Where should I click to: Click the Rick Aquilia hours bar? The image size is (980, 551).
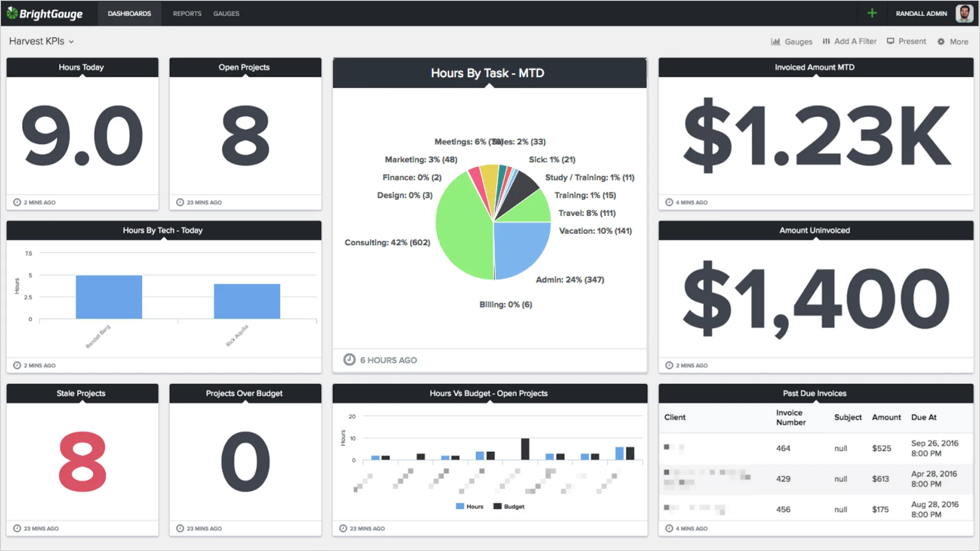(x=247, y=301)
